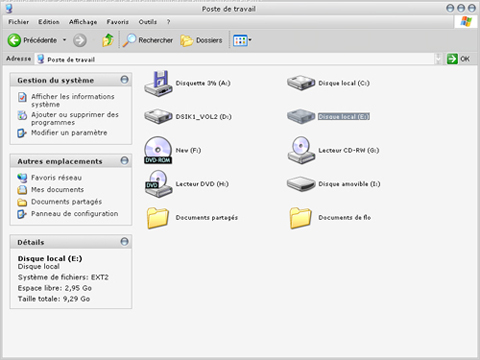This screenshot has width=480, height=360.
Task: Click Espace libre: 2,95 Go detail text
Action: coord(55,288)
